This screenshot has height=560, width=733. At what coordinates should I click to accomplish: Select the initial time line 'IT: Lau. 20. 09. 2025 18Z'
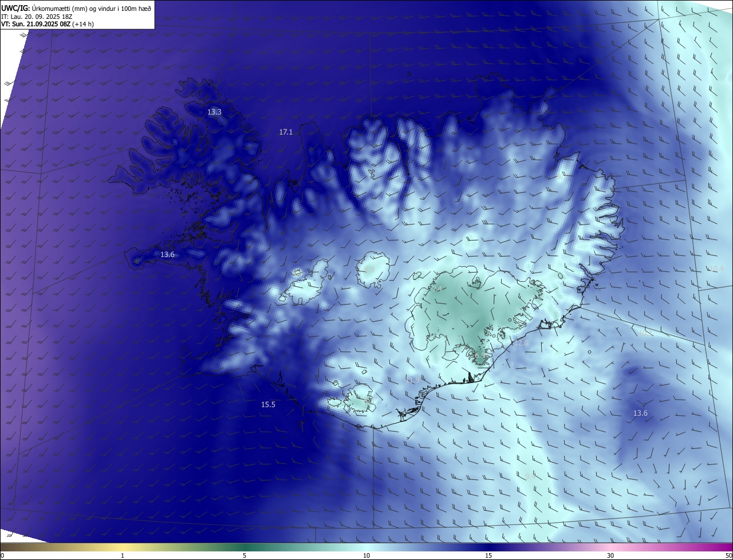[x=38, y=16]
